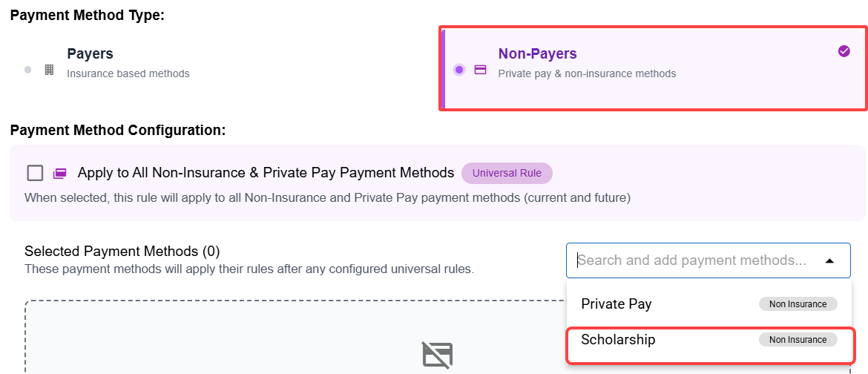Image resolution: width=868 pixels, height=374 pixels.
Task: Click the Non Insurance tag beside Scholarship
Action: (x=798, y=340)
